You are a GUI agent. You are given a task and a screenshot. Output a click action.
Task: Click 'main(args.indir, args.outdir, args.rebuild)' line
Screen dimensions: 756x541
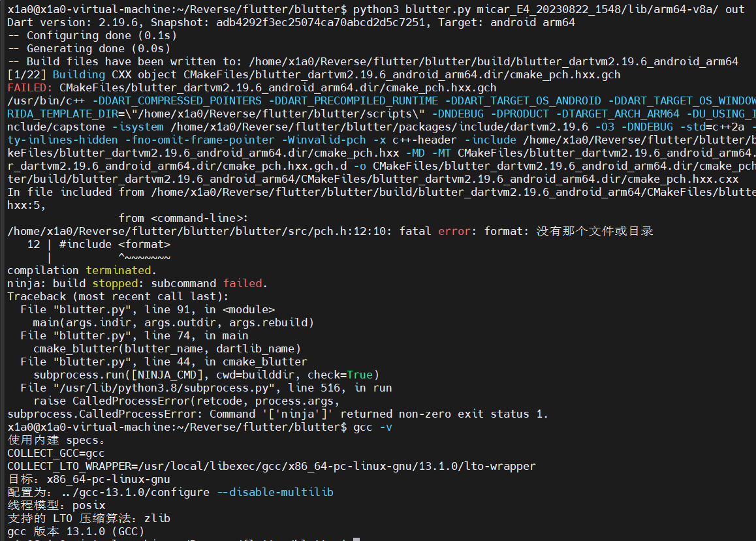click(174, 322)
